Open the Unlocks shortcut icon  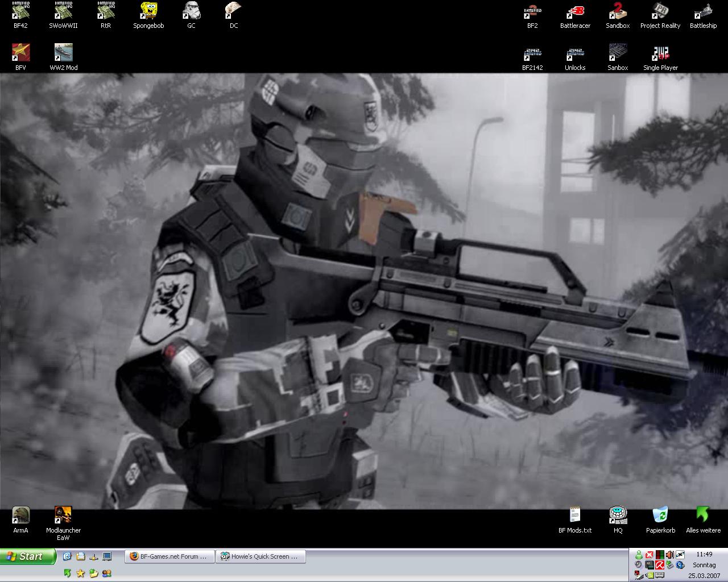575,57
